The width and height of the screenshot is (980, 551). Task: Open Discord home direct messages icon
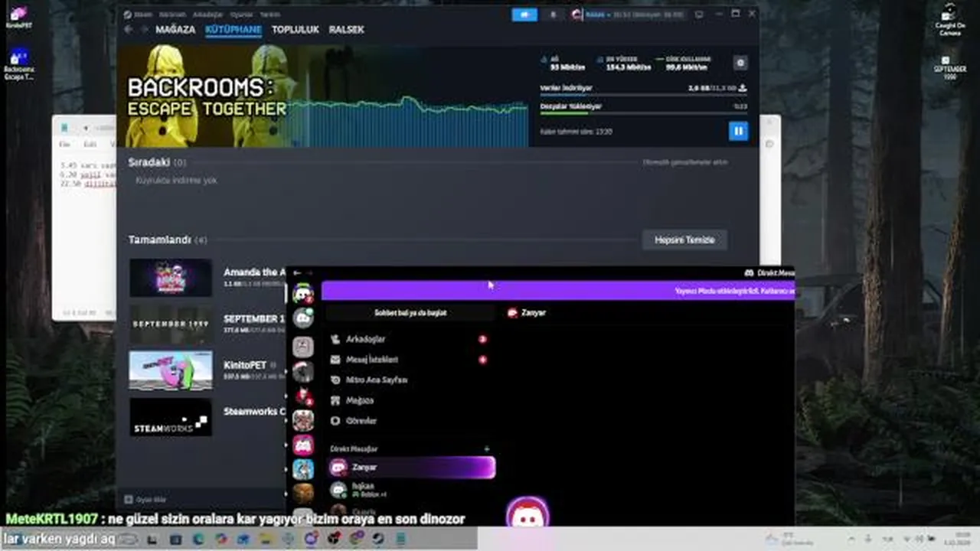[x=303, y=293]
